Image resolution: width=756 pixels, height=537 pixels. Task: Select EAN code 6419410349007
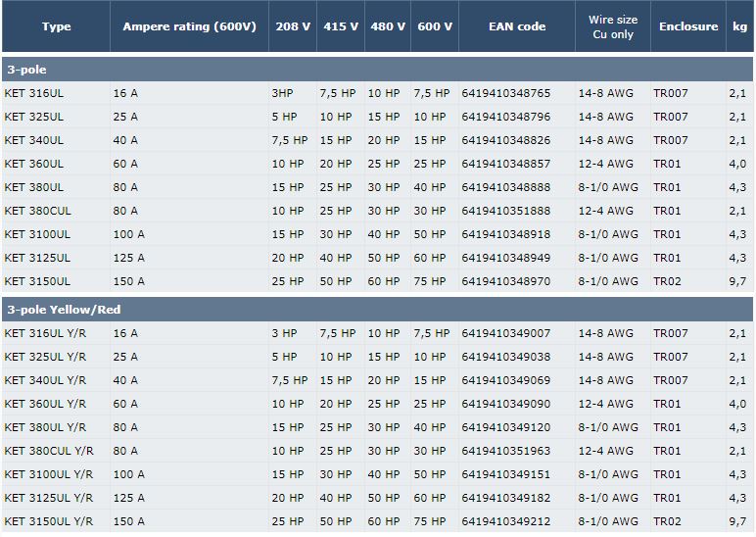point(505,333)
